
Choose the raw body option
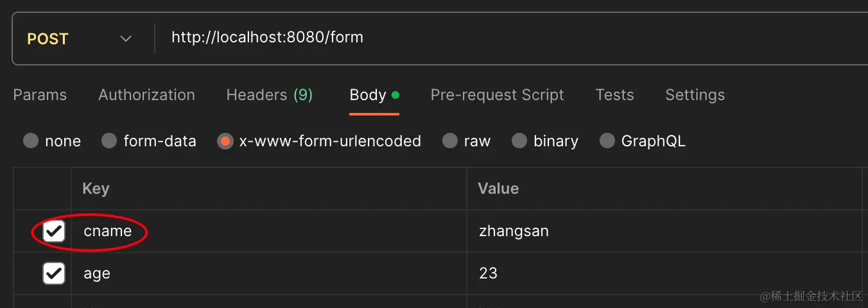coord(450,141)
